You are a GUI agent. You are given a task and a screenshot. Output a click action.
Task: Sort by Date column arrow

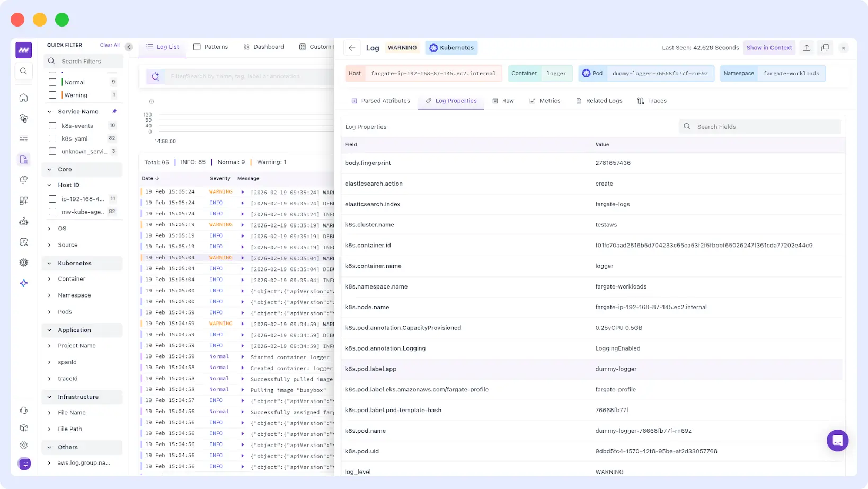(x=157, y=178)
